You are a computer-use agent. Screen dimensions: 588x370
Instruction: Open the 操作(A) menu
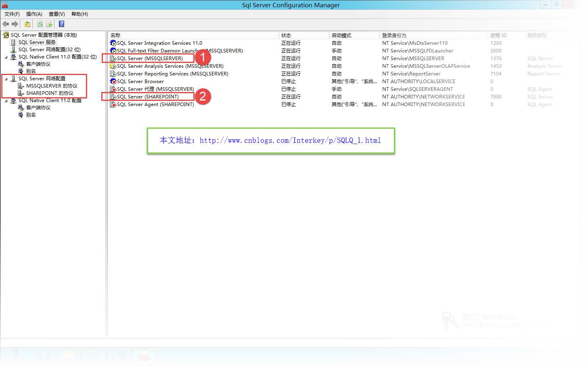click(34, 14)
